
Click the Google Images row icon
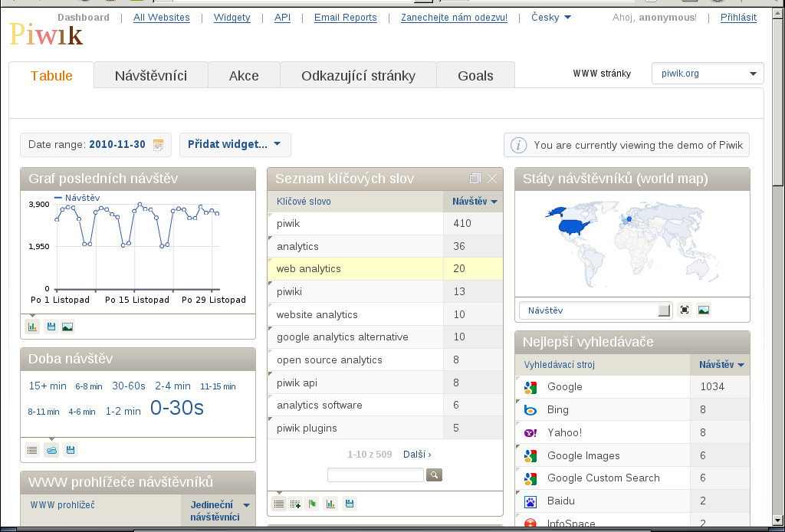(x=530, y=455)
